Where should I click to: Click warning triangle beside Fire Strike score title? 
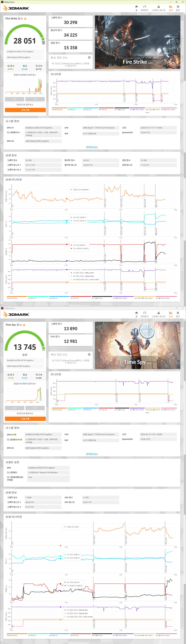point(25,18)
